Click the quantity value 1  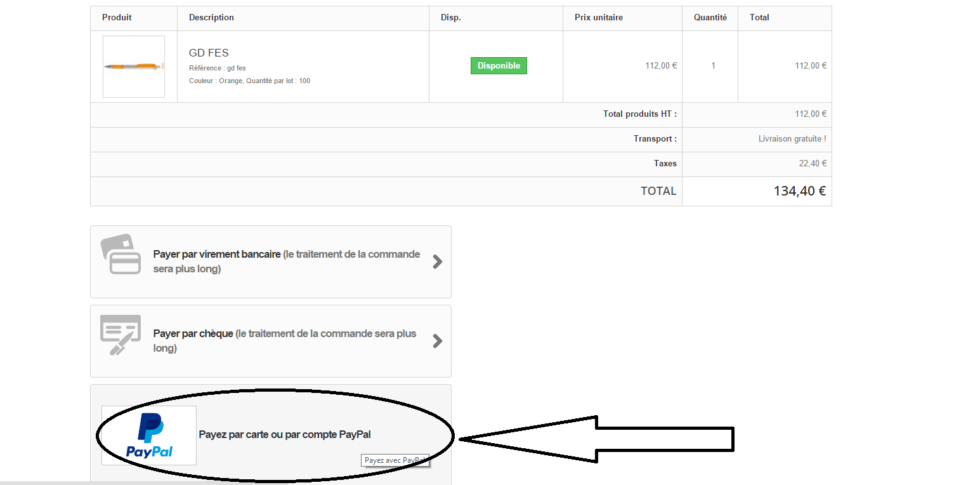click(x=713, y=65)
